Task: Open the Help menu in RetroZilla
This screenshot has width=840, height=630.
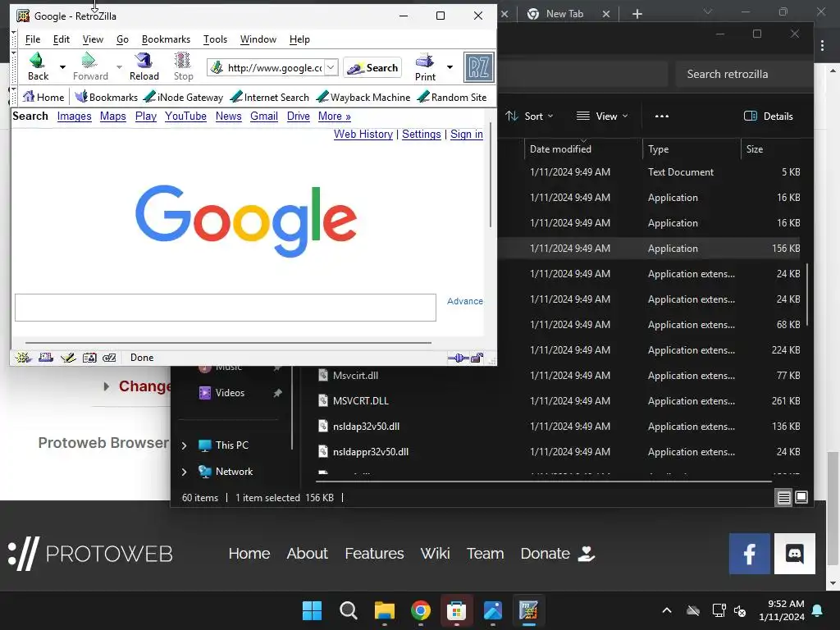Action: point(299,39)
